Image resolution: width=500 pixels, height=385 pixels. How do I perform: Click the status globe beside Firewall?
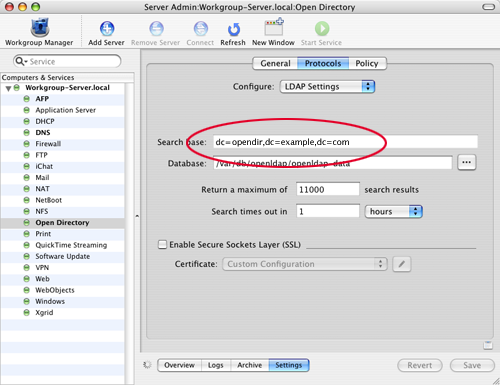click(x=27, y=144)
